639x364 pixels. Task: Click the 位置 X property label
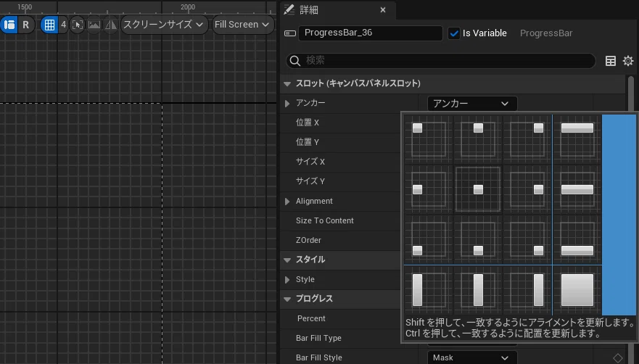308,123
